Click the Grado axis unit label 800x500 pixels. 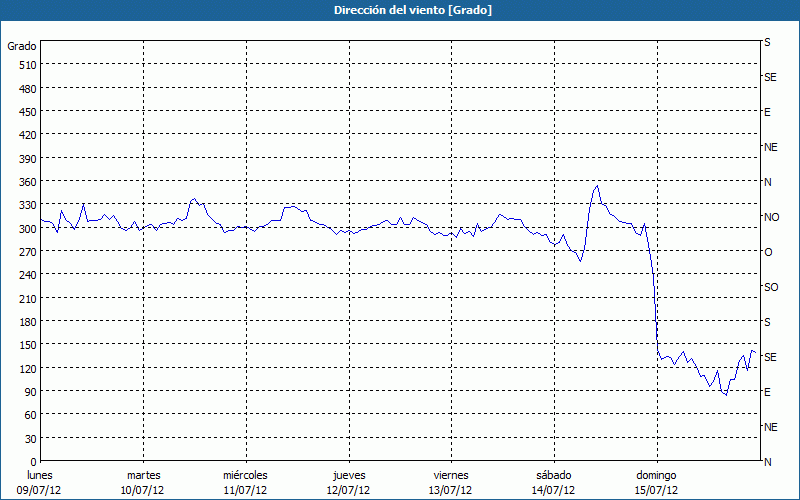22,46
